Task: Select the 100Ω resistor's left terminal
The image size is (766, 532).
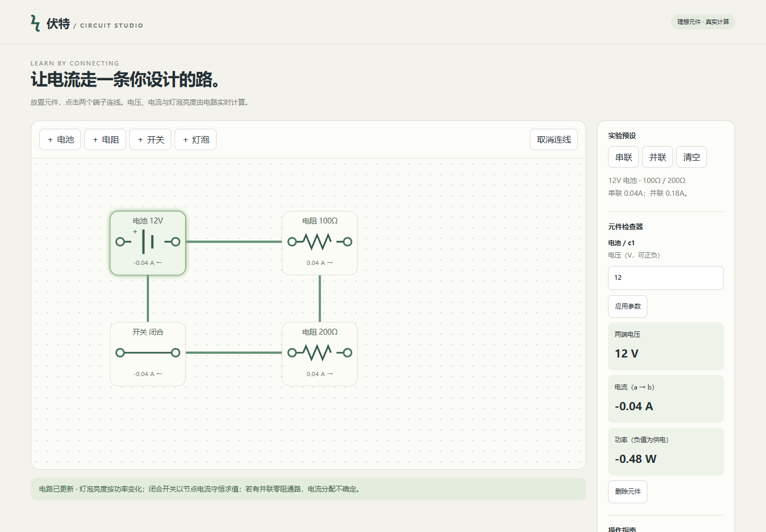Action: (x=292, y=242)
